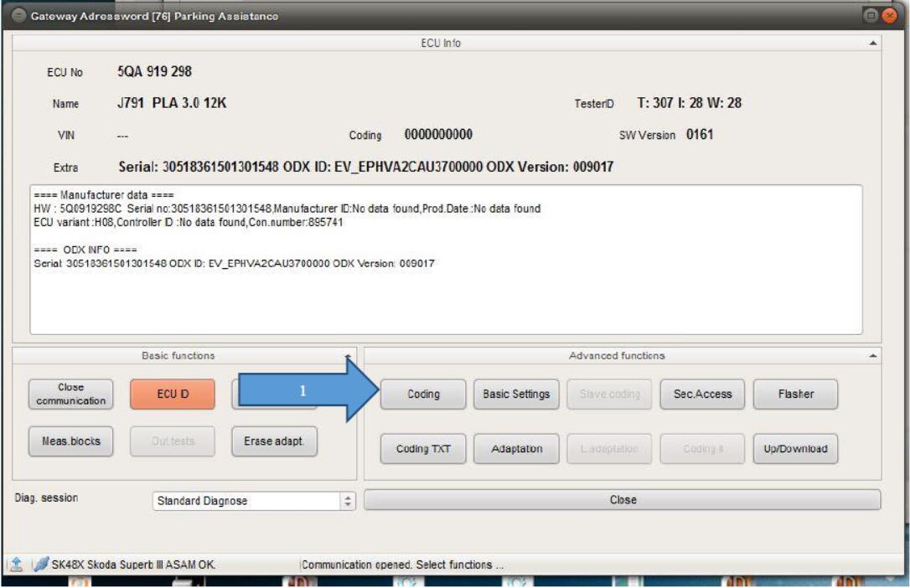Click 'Communication opened. Select functions' status
910x588 pixels.
coord(402,565)
